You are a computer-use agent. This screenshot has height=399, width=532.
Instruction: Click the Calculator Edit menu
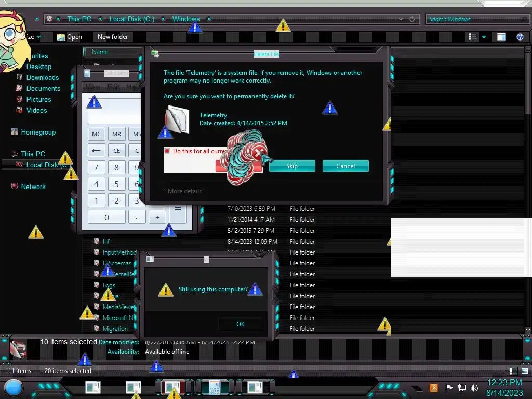(113, 87)
